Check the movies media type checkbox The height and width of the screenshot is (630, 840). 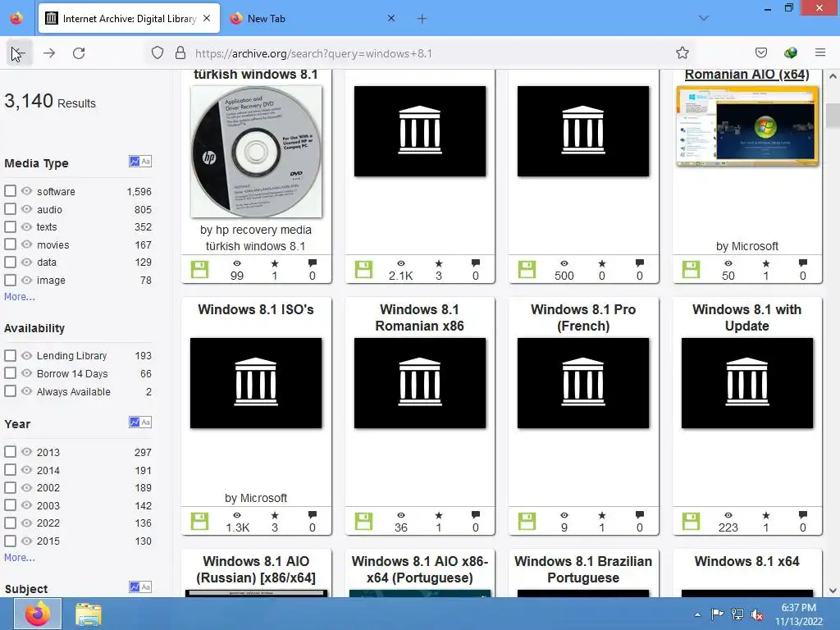point(10,244)
